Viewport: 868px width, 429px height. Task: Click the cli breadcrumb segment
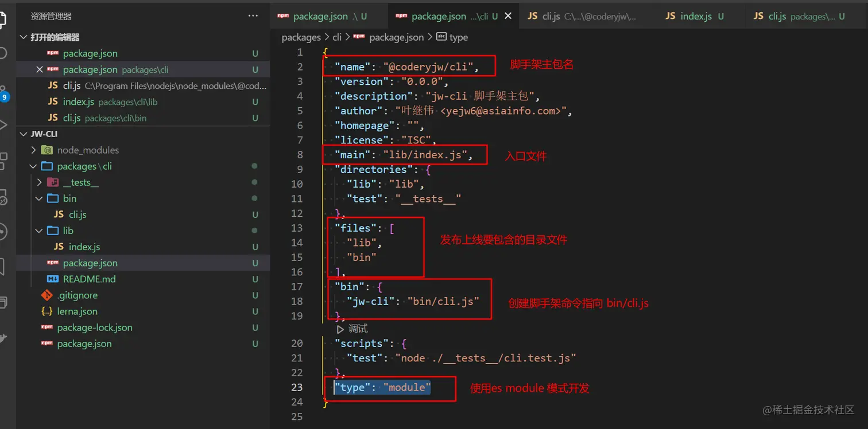point(337,37)
